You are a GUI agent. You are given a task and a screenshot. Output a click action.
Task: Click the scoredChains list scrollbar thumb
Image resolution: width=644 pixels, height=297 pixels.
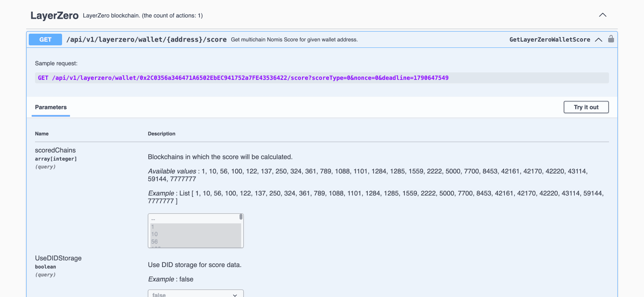coord(241,218)
